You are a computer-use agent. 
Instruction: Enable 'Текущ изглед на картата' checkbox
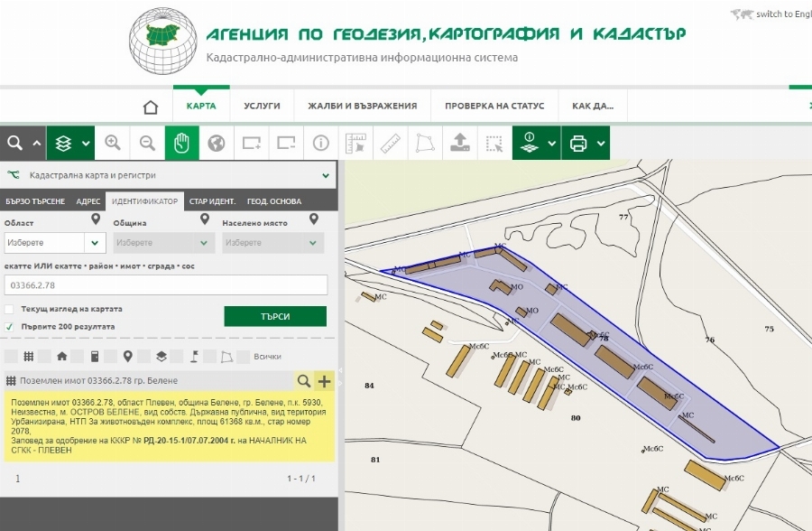[10, 309]
